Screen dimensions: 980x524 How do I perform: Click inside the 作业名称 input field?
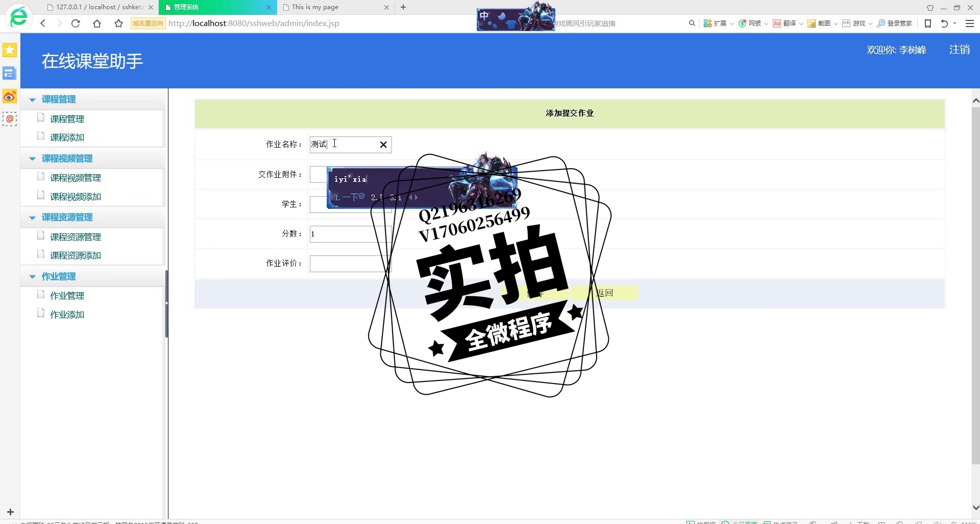(x=350, y=145)
